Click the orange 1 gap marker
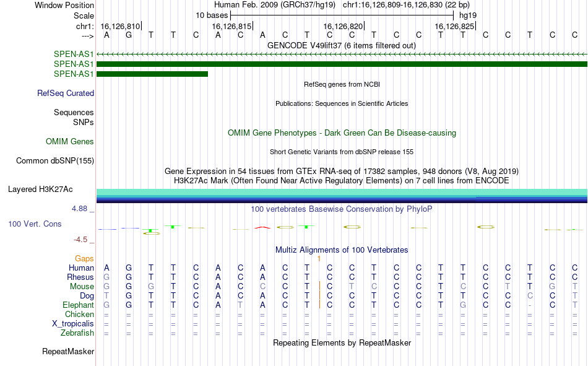This screenshot has width=588, height=366. click(x=319, y=259)
